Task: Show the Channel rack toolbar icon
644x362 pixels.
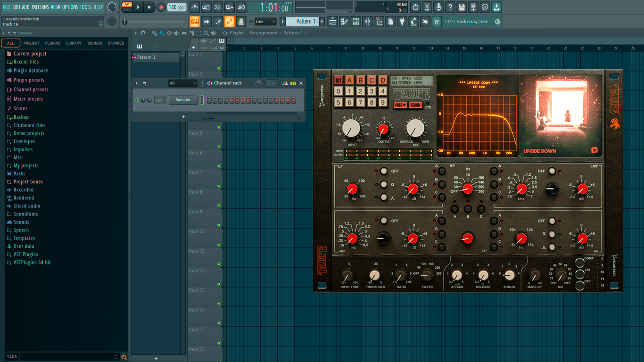Action: [356, 21]
